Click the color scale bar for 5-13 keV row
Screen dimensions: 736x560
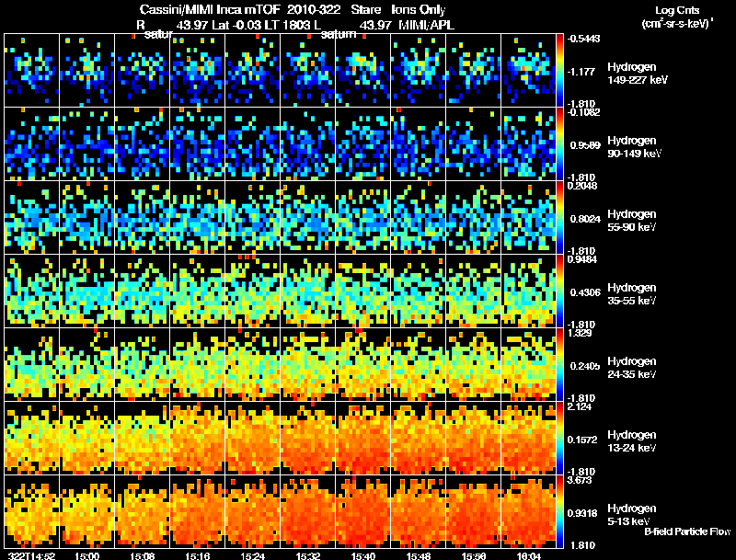click(559, 512)
